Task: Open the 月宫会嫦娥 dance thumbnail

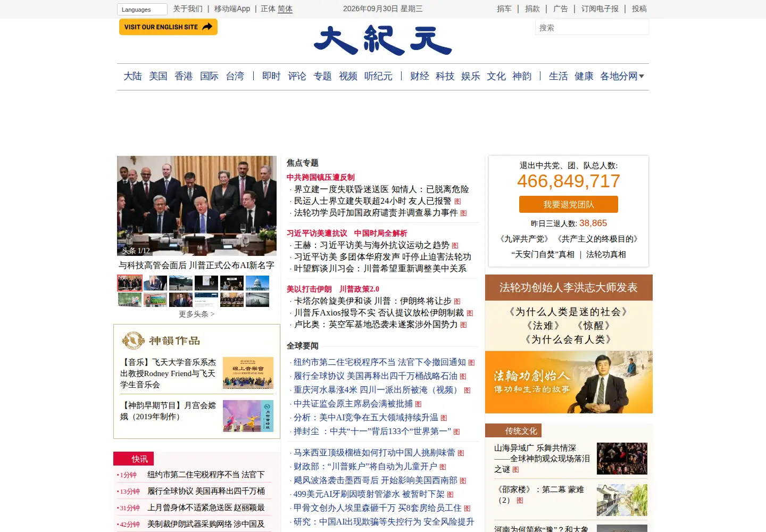Action: [x=248, y=416]
